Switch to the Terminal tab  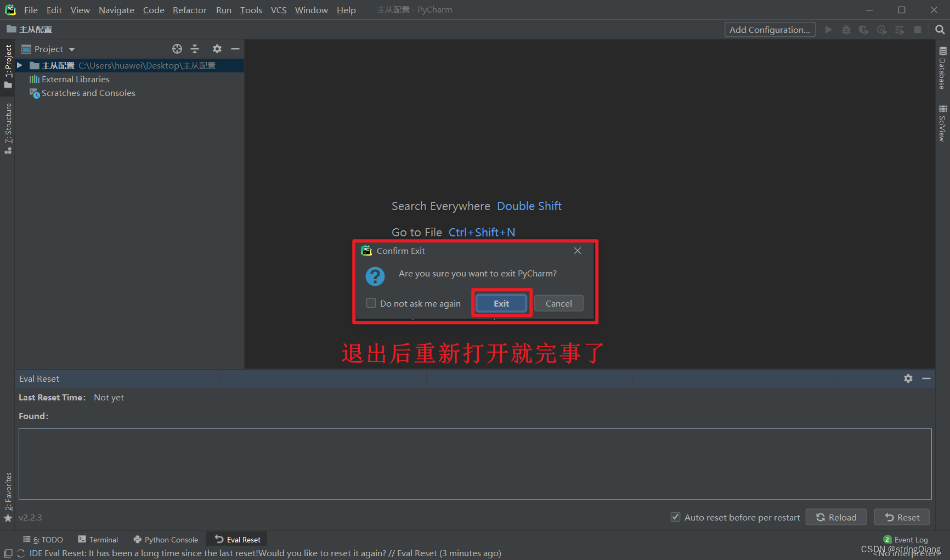[x=98, y=540]
